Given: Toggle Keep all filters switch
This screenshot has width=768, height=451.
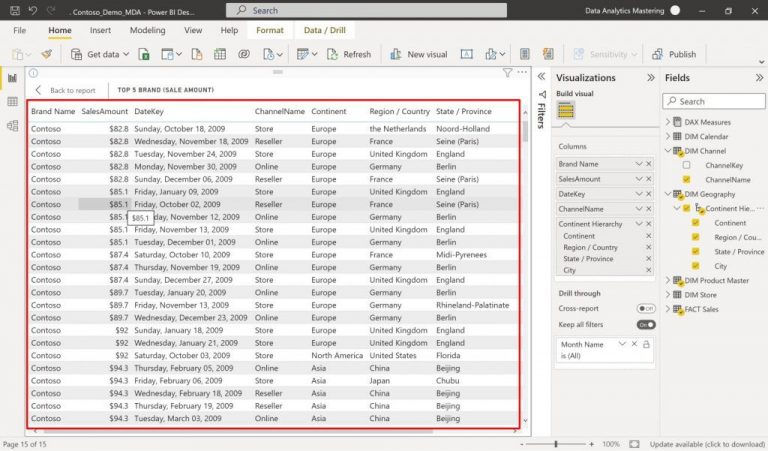Looking at the screenshot, I should [x=646, y=324].
